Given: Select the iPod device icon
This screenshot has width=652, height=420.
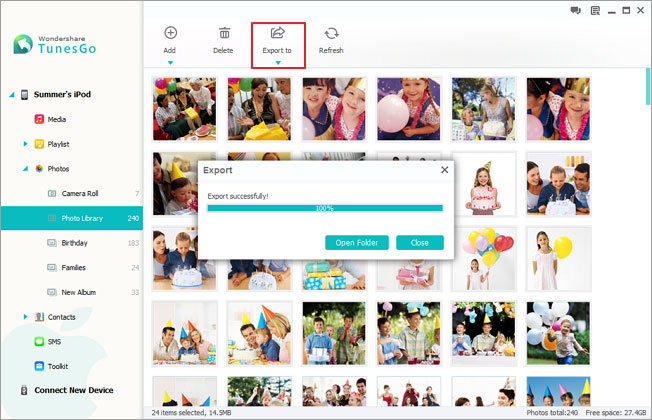Looking at the screenshot, I should pos(25,94).
